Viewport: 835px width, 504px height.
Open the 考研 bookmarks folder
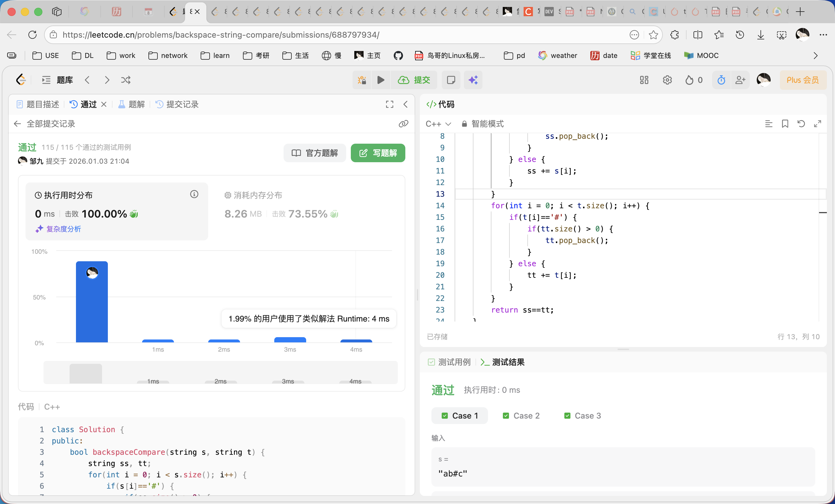256,56
